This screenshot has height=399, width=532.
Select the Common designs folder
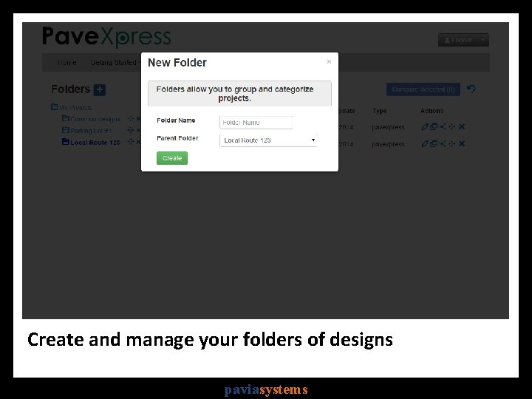coord(92,119)
